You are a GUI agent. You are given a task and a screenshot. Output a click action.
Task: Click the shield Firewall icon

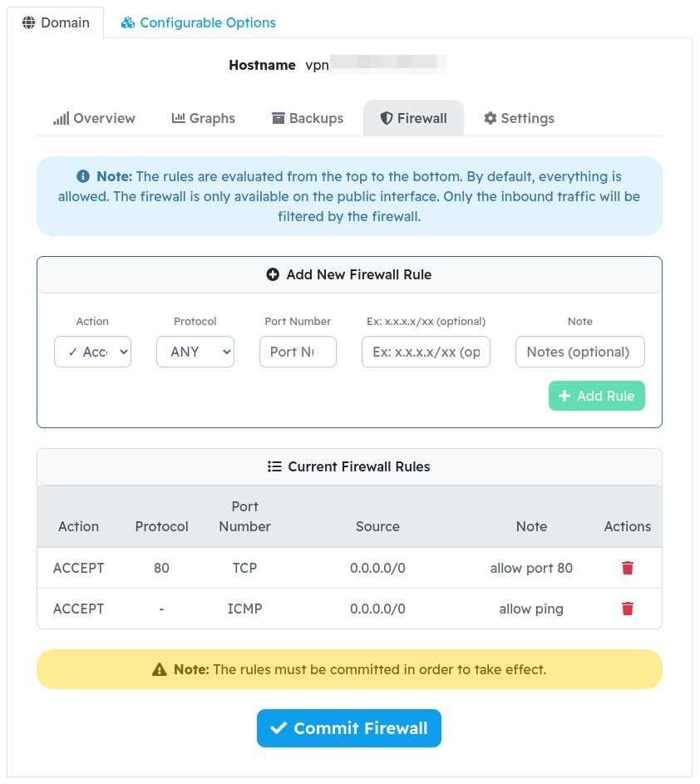386,118
